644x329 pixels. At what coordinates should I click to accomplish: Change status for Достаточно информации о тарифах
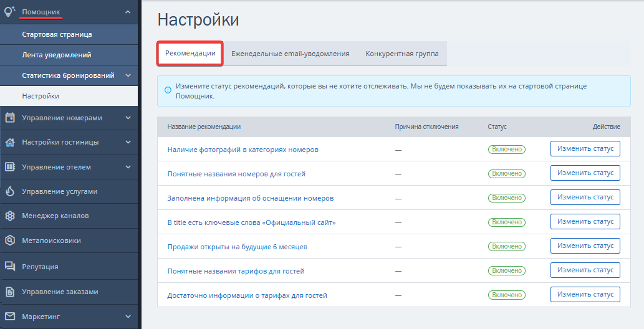[585, 294]
